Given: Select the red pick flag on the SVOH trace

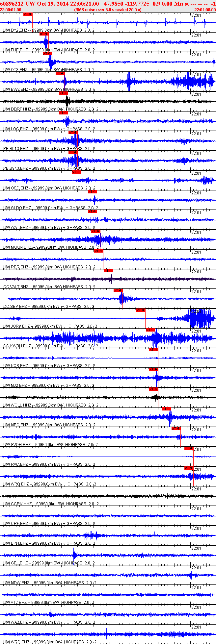Looking at the screenshot, I should [x=176, y=429].
